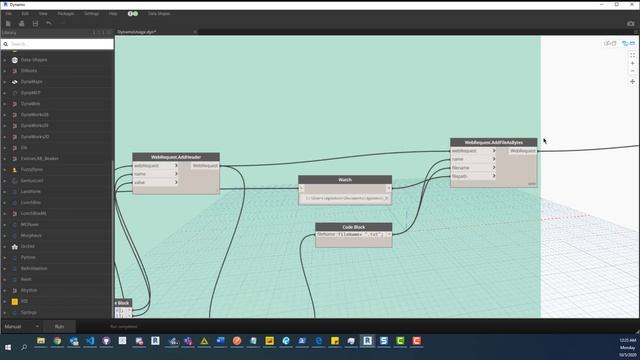
Task: Open the File menu
Action: (x=9, y=13)
